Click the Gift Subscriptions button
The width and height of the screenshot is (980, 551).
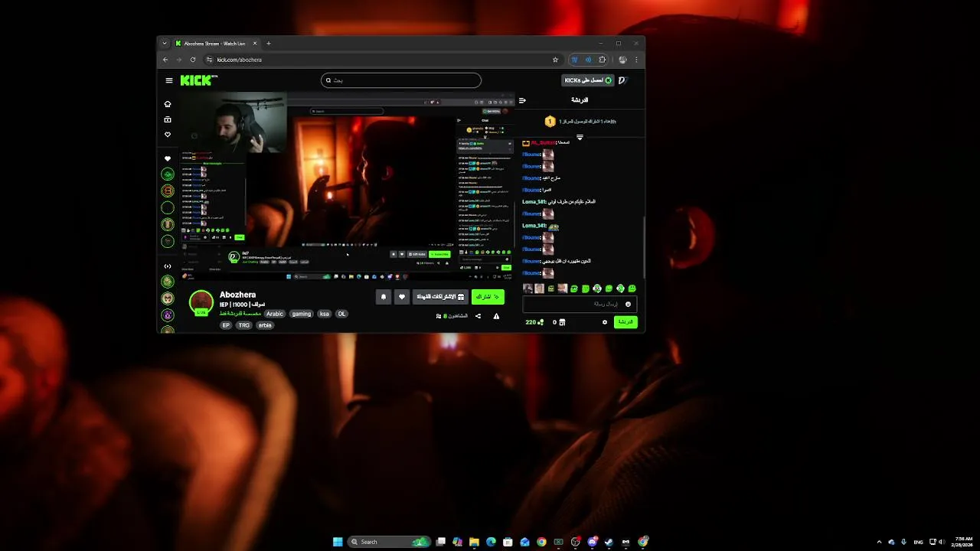pos(440,297)
